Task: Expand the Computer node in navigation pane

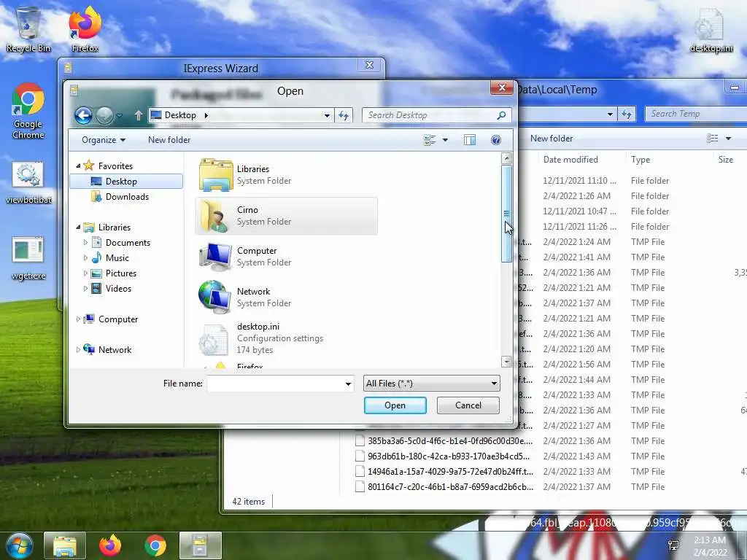Action: click(78, 319)
